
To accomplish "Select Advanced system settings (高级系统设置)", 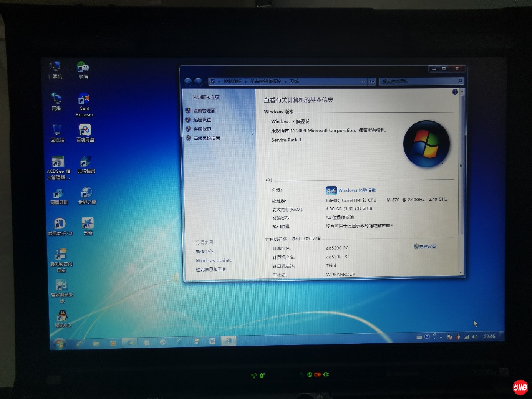I will point(207,138).
